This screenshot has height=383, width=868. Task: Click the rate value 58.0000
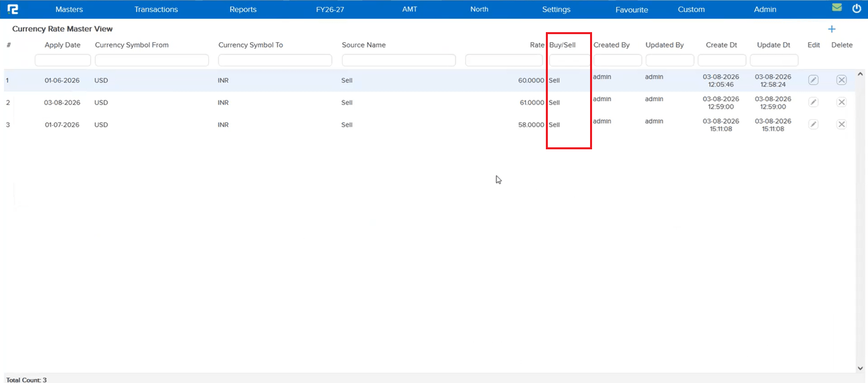(x=531, y=125)
